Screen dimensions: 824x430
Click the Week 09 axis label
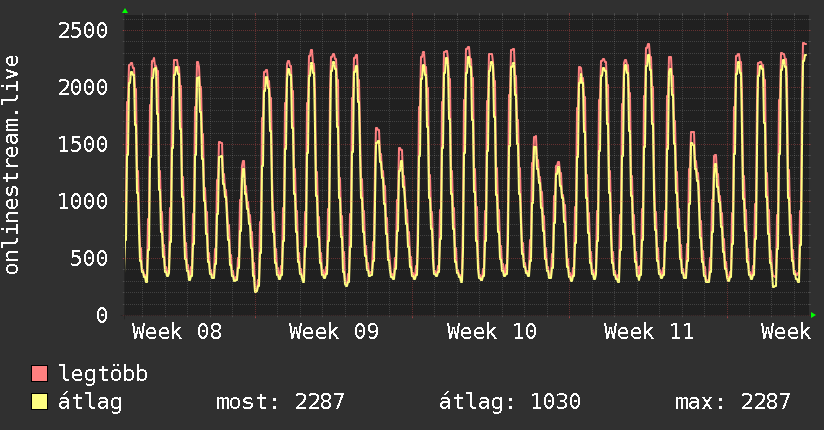point(334,332)
